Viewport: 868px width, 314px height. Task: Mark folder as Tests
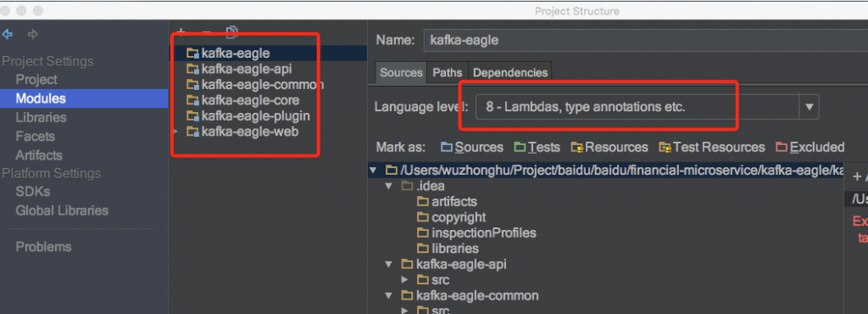[x=537, y=148]
